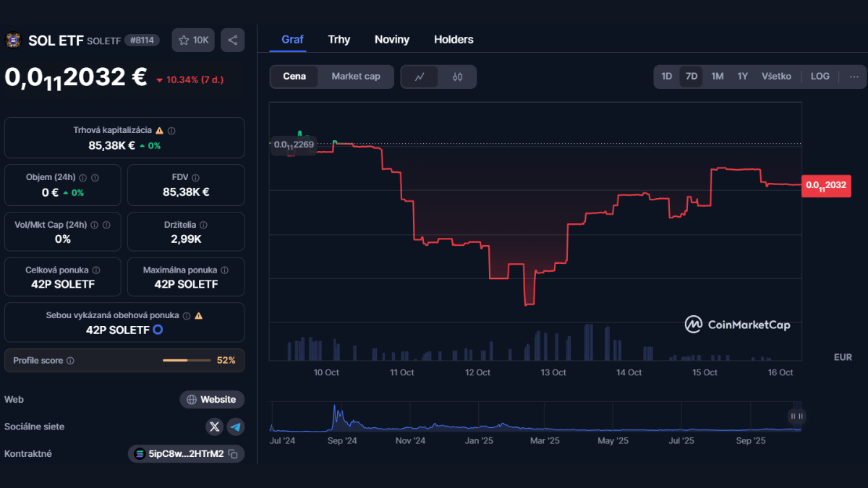Click the 13 Oct date on x-axis

click(553, 372)
